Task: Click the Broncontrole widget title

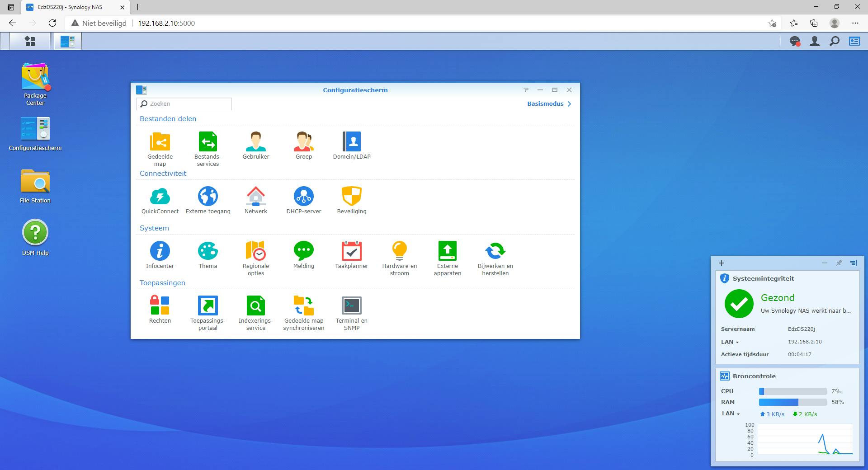Action: 754,376
